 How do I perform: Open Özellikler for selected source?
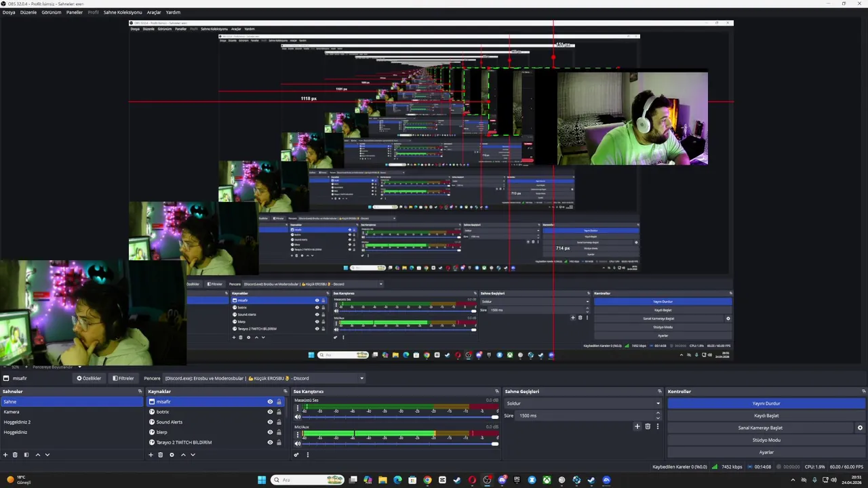pos(89,378)
